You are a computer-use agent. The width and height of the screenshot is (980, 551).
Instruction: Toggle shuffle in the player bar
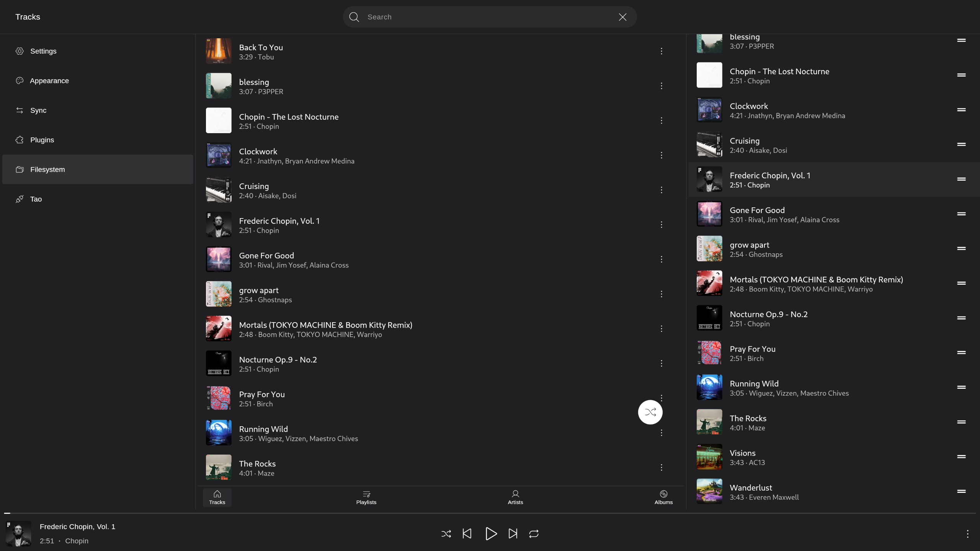click(x=446, y=534)
